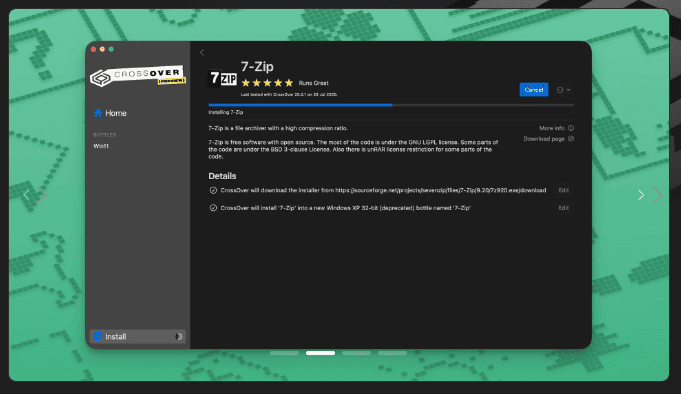Screen dimensions: 681x394
Task: Click the "Details" heading
Action: point(222,176)
